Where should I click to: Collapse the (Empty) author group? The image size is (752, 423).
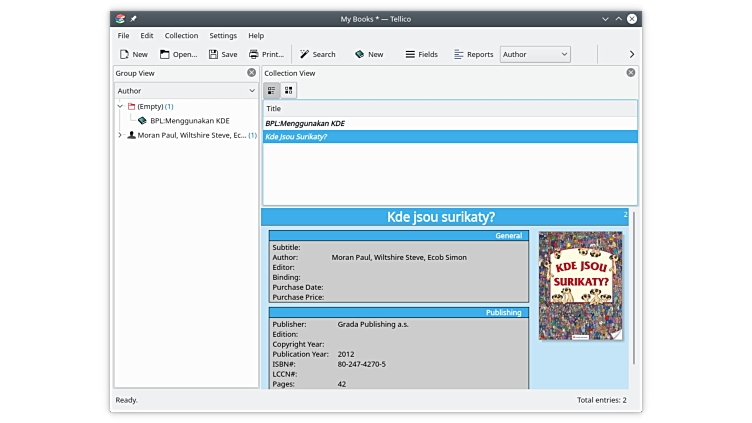[120, 106]
